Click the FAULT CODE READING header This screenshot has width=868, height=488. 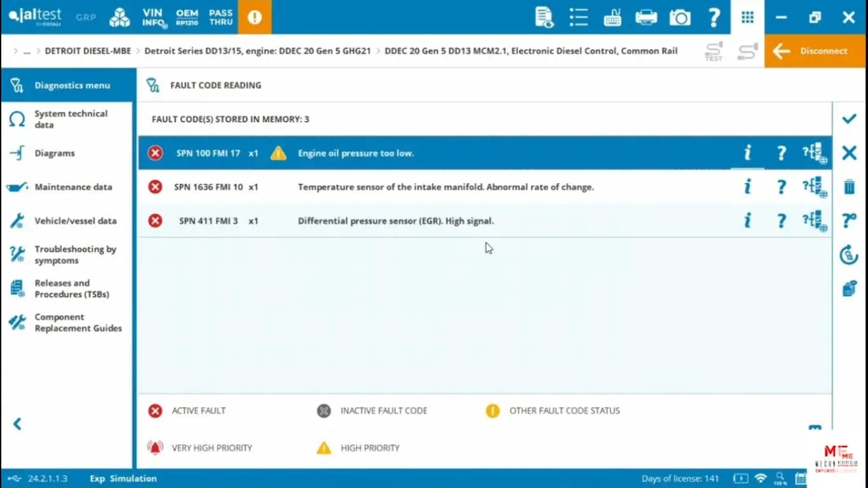tap(215, 85)
